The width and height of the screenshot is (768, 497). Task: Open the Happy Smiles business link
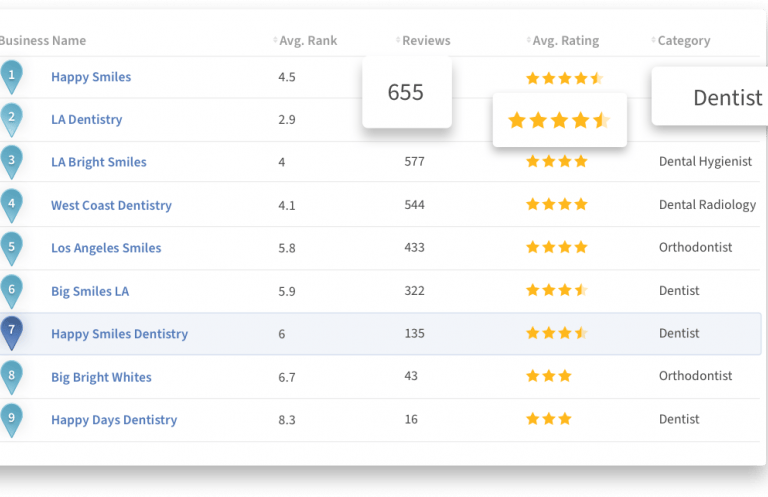(x=91, y=77)
